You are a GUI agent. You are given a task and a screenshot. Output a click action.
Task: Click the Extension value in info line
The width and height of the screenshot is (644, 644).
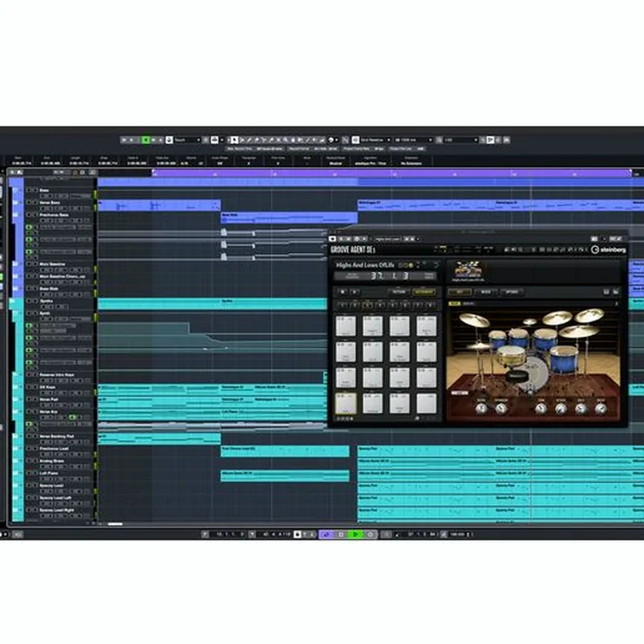click(411, 163)
